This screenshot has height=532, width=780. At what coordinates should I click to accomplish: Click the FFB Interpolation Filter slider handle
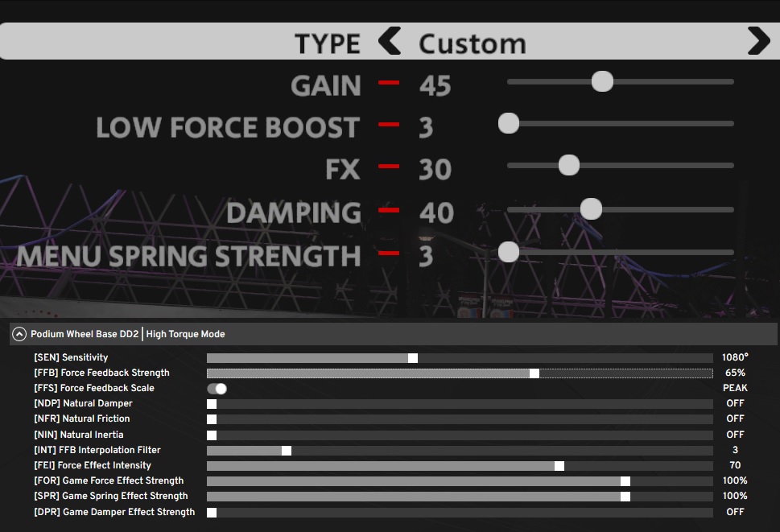(286, 451)
